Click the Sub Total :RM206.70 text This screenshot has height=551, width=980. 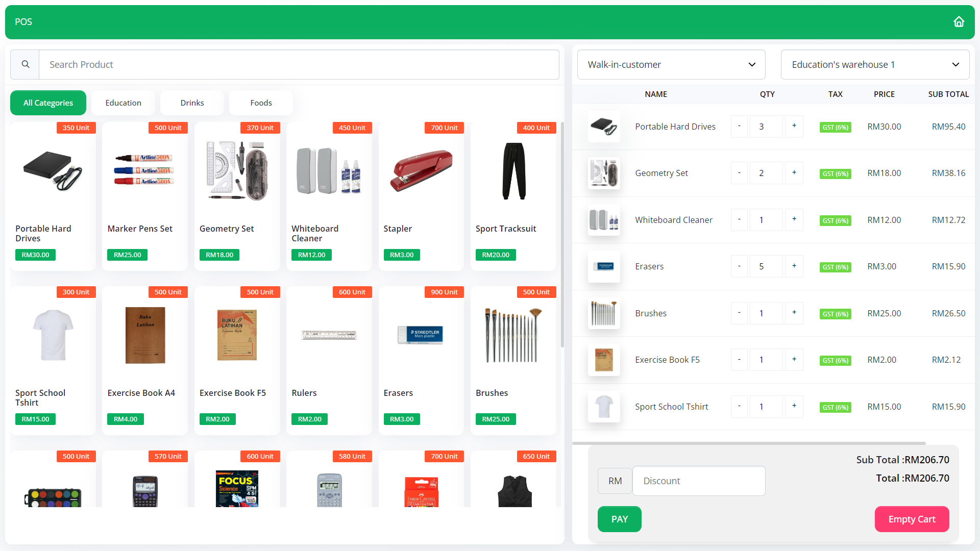[902, 460]
